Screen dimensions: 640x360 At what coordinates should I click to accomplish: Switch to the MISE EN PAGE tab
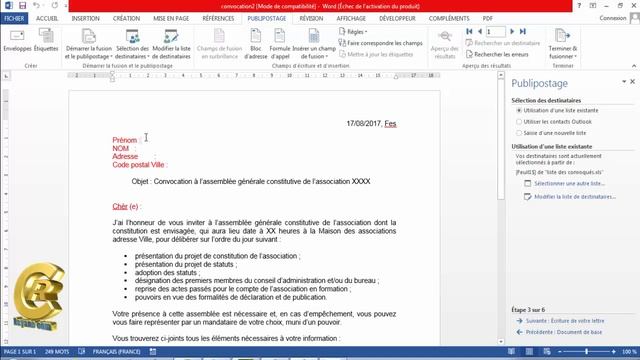point(171,18)
